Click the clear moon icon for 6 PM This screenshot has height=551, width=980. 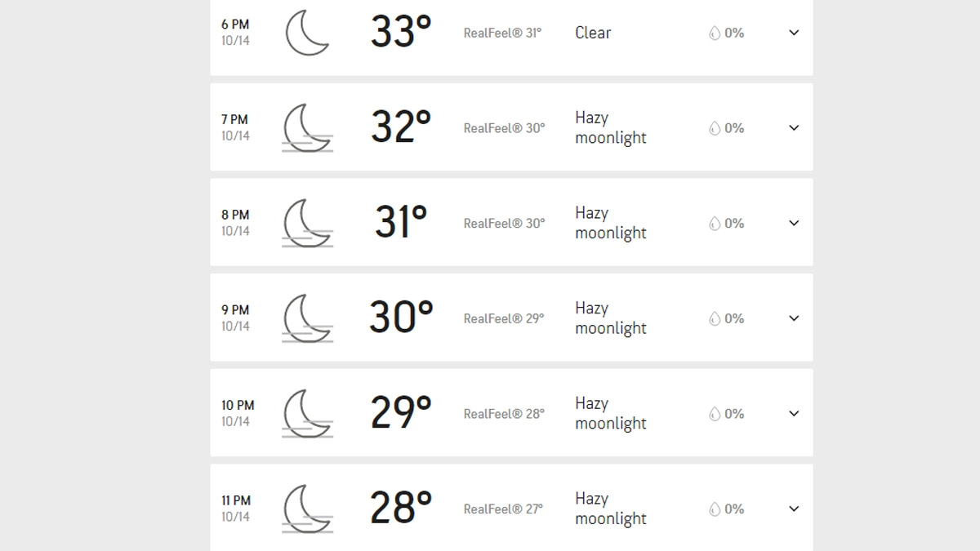307,33
